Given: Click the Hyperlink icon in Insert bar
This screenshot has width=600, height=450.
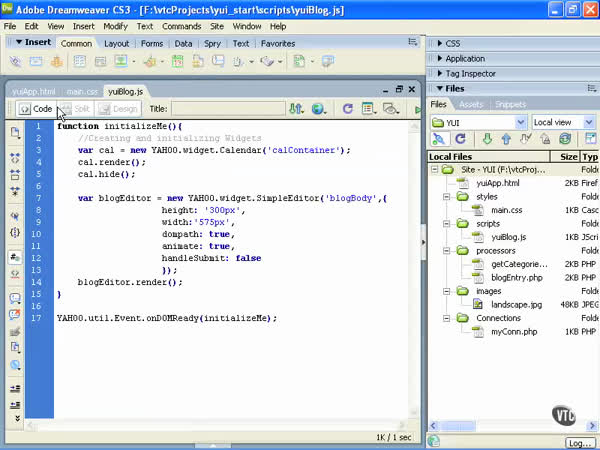Looking at the screenshot, I should coord(18,61).
